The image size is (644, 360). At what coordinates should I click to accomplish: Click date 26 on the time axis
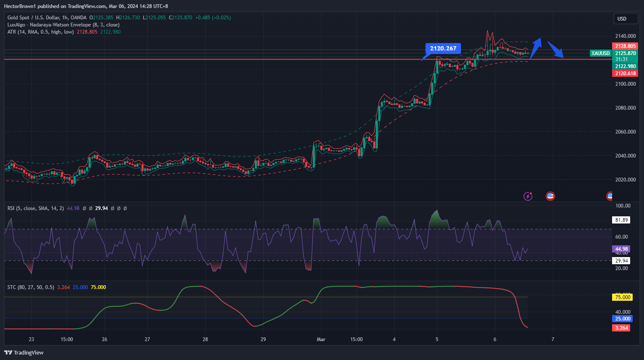pyautogui.click(x=105, y=339)
